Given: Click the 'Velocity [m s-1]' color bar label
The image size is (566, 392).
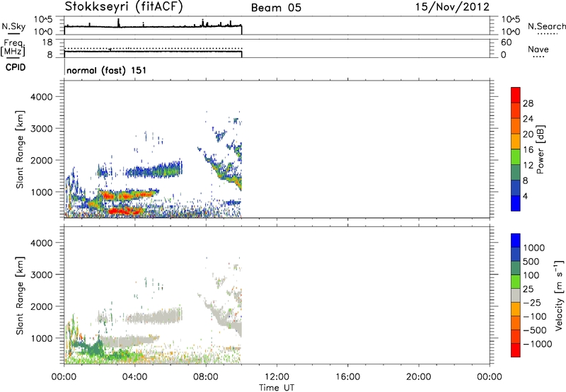Looking at the screenshot, I should pos(559,295).
